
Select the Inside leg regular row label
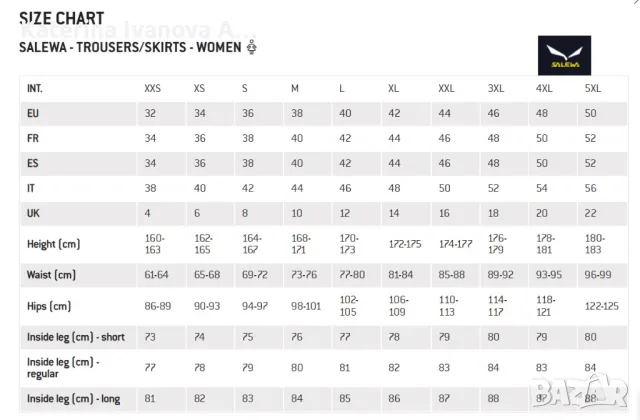[61, 367]
